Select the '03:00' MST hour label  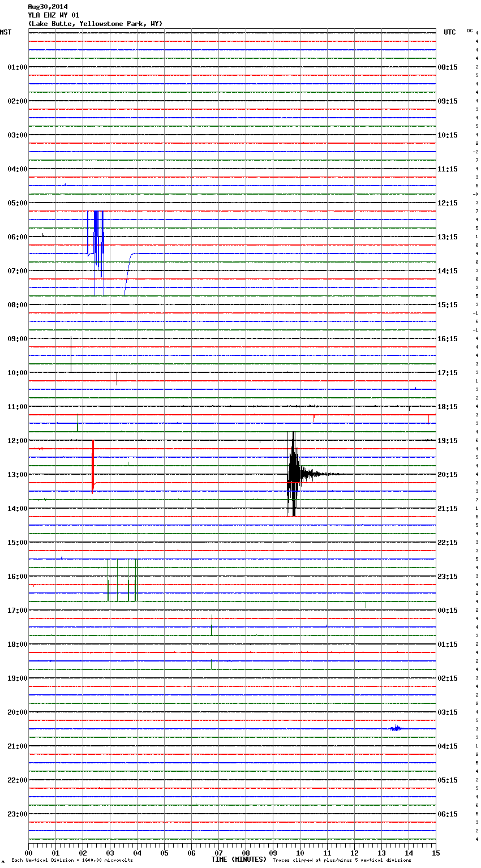tap(17, 135)
